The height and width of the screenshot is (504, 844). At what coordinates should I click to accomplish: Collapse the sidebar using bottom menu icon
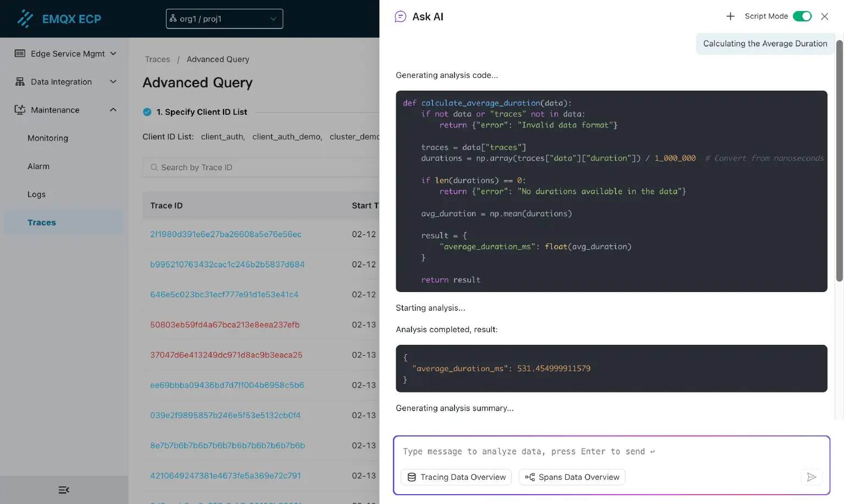pyautogui.click(x=64, y=490)
